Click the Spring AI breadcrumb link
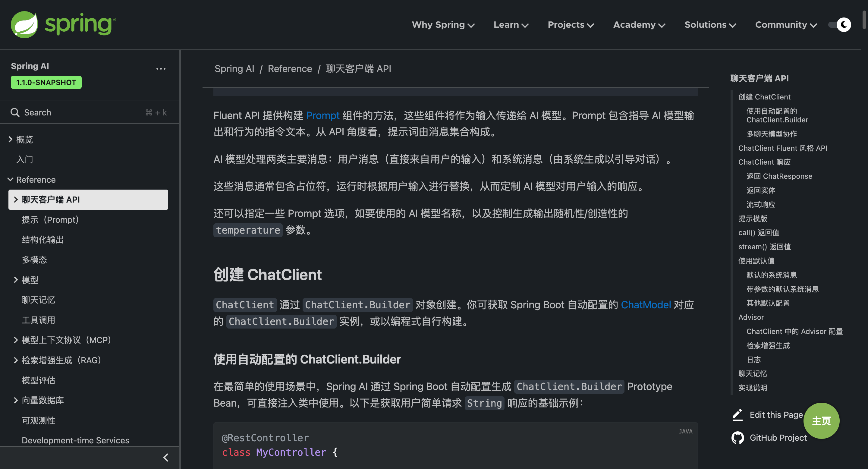The height and width of the screenshot is (469, 868). [234, 68]
